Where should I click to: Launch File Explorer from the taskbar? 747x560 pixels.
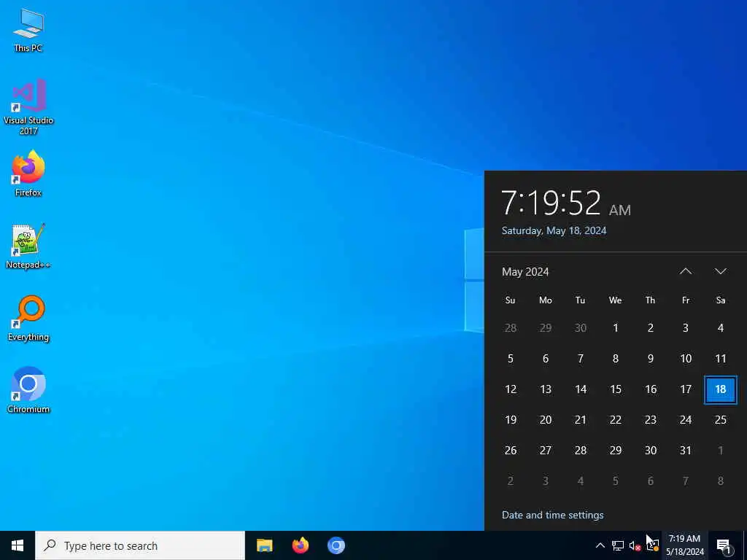tap(264, 545)
